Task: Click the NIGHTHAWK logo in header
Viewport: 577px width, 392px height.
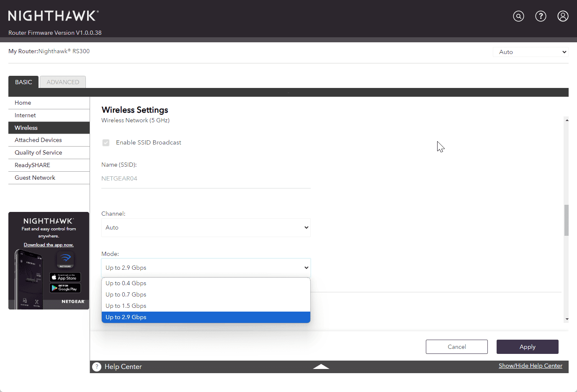Action: 53,16
